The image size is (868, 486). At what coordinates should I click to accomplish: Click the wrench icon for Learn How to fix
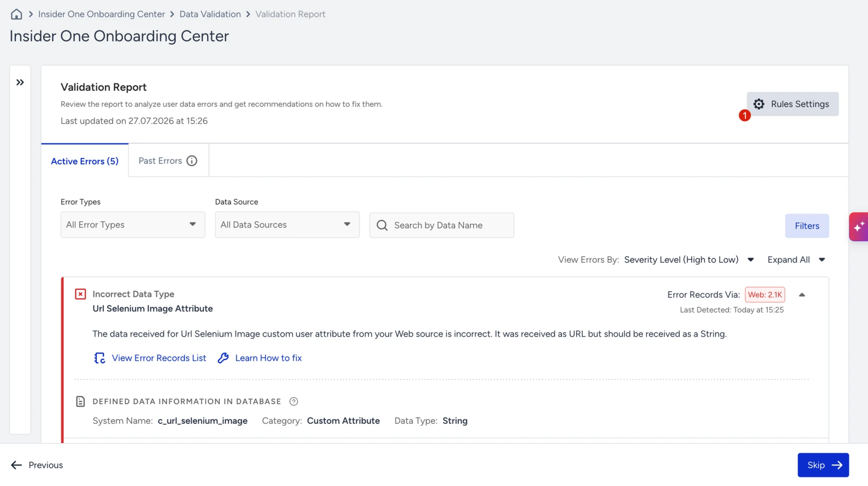coord(223,358)
